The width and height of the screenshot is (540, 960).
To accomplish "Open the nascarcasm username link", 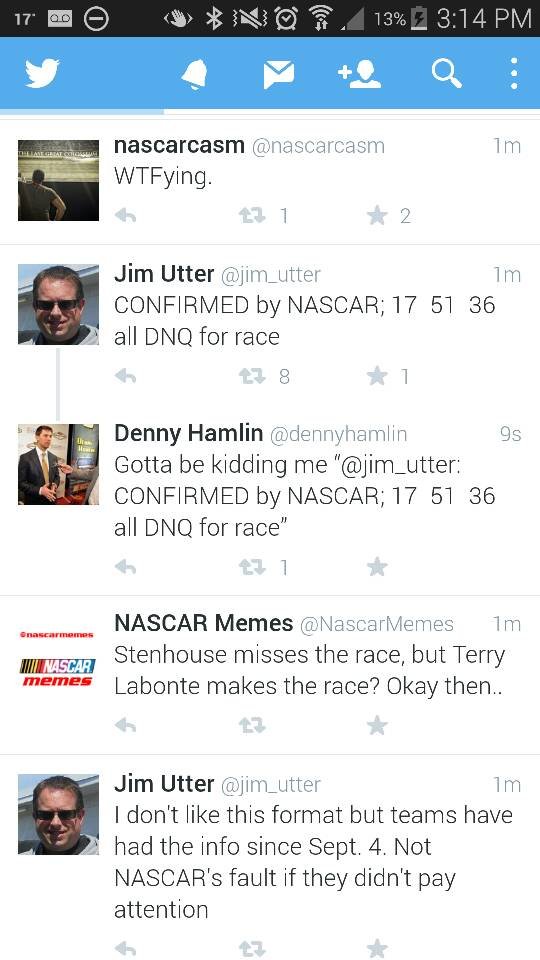I will click(x=179, y=145).
